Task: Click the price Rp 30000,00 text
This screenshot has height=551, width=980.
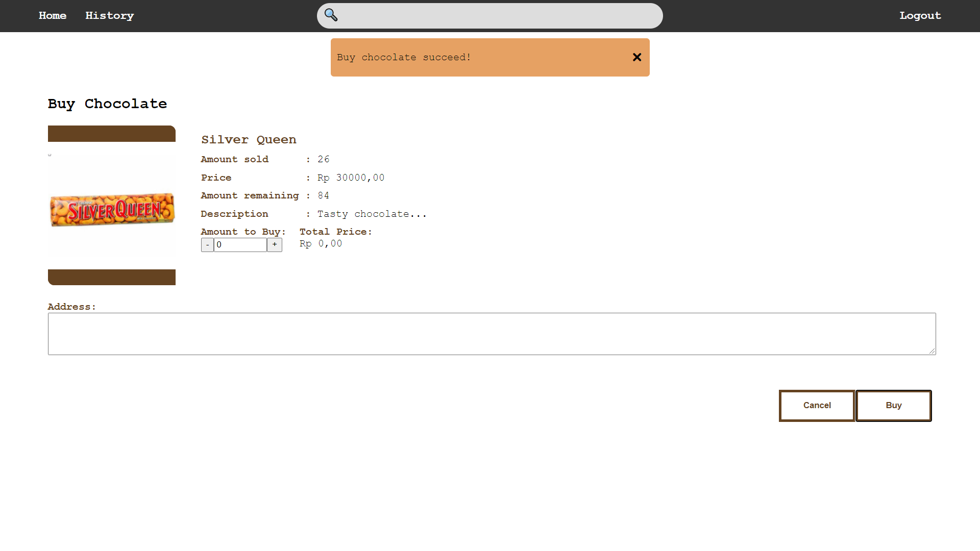Action: tap(351, 178)
